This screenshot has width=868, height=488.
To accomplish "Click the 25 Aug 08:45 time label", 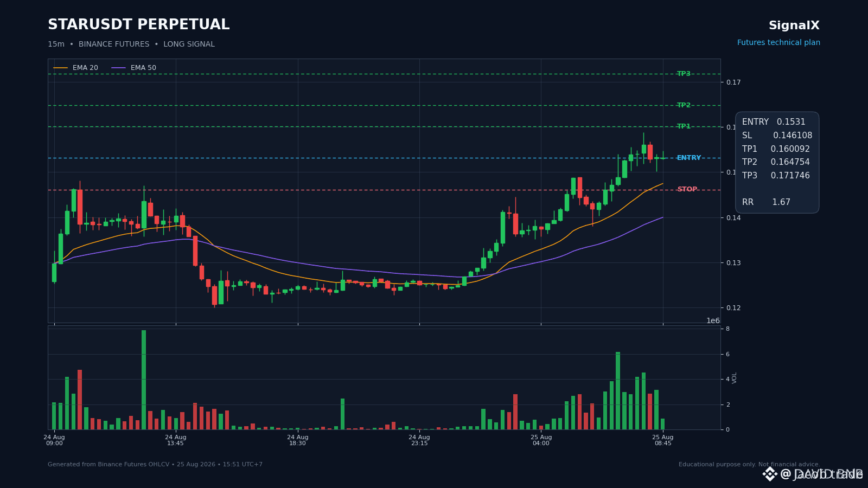I will pyautogui.click(x=663, y=440).
